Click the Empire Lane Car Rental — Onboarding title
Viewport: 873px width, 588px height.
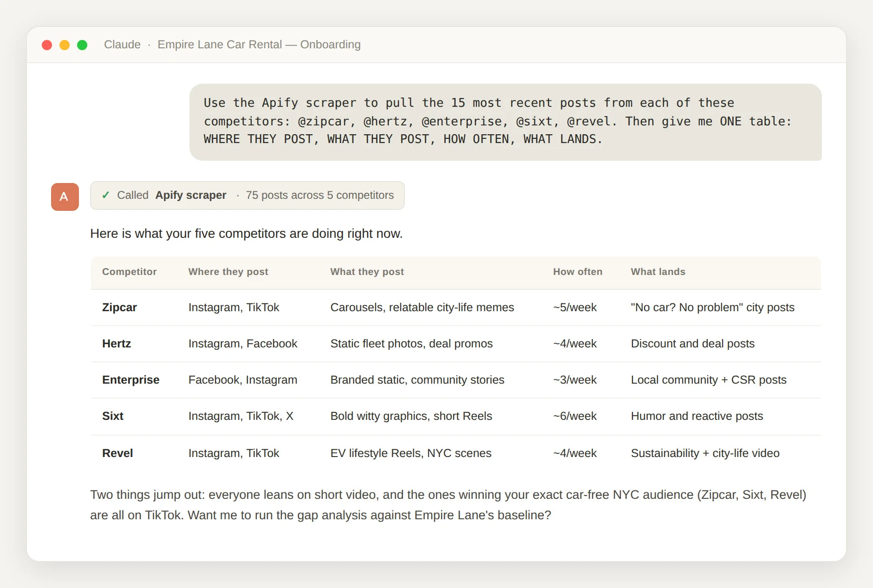(259, 45)
